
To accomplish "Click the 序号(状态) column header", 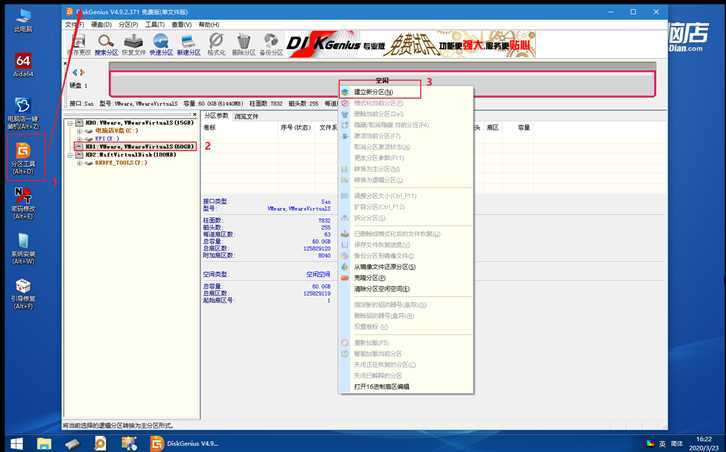I will click(295, 127).
